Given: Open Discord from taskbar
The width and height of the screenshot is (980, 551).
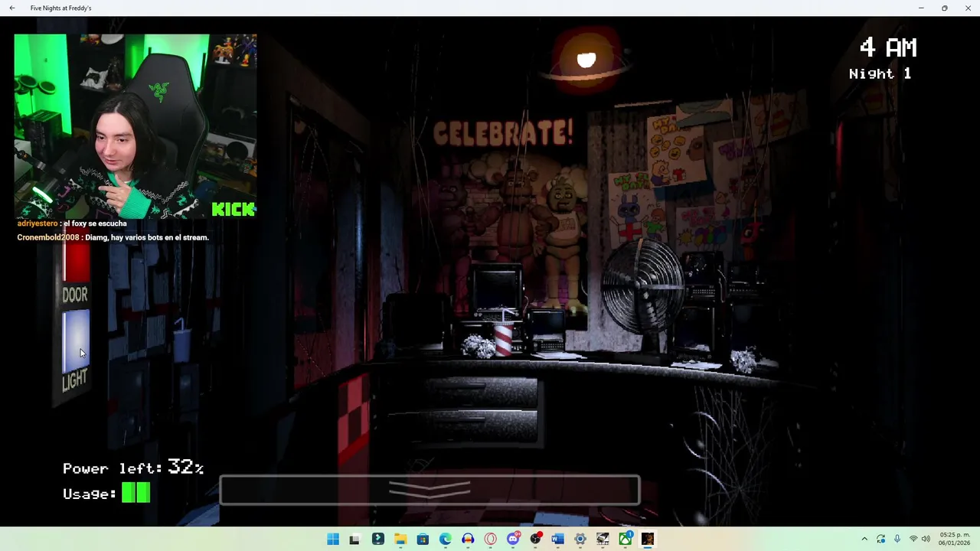Looking at the screenshot, I should [513, 540].
